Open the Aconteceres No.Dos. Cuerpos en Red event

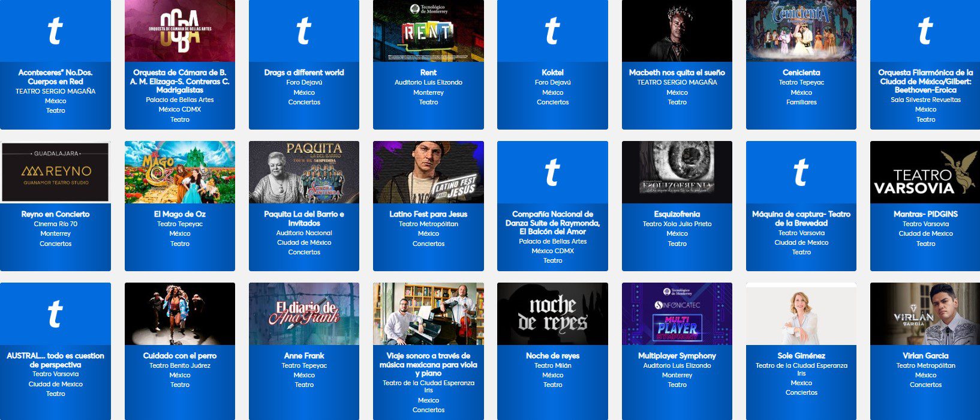click(55, 77)
